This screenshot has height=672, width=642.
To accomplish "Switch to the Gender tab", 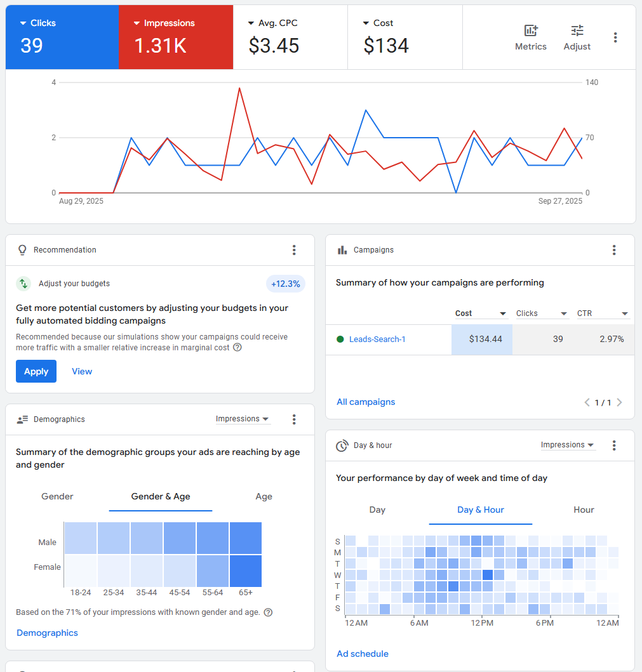I will 57,497.
